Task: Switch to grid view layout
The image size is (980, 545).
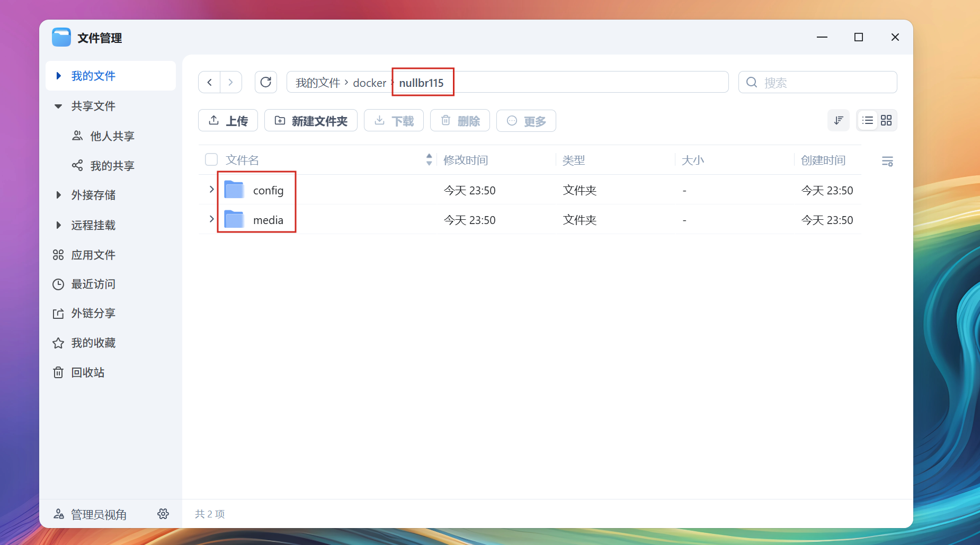Action: click(886, 121)
